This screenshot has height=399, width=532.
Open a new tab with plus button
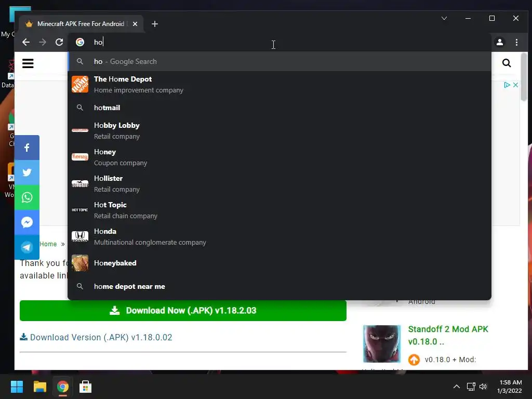click(155, 24)
